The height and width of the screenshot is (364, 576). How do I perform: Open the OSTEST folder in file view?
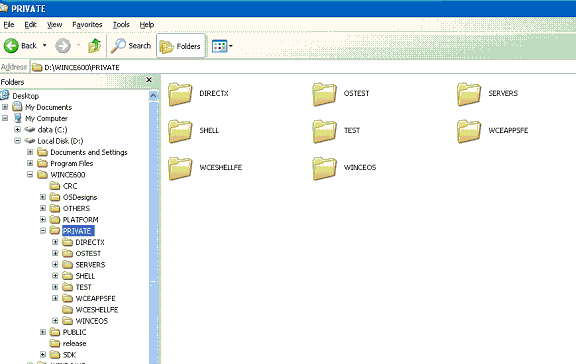click(x=341, y=94)
